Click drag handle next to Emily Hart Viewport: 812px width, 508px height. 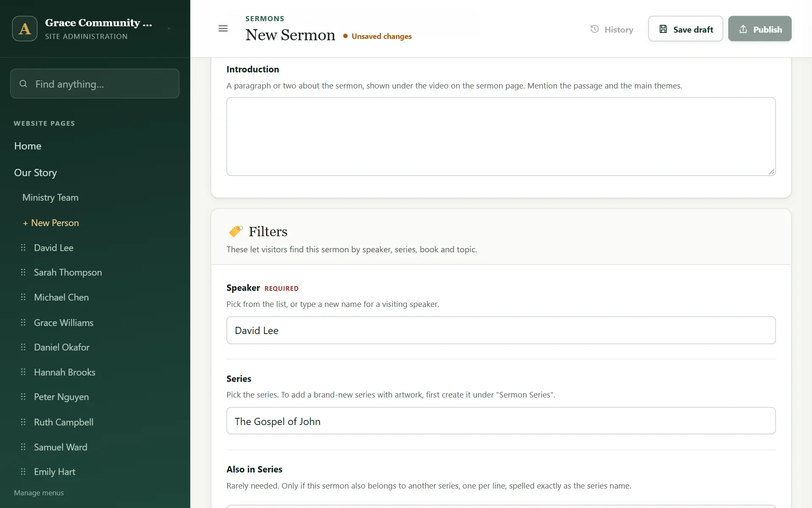point(23,472)
